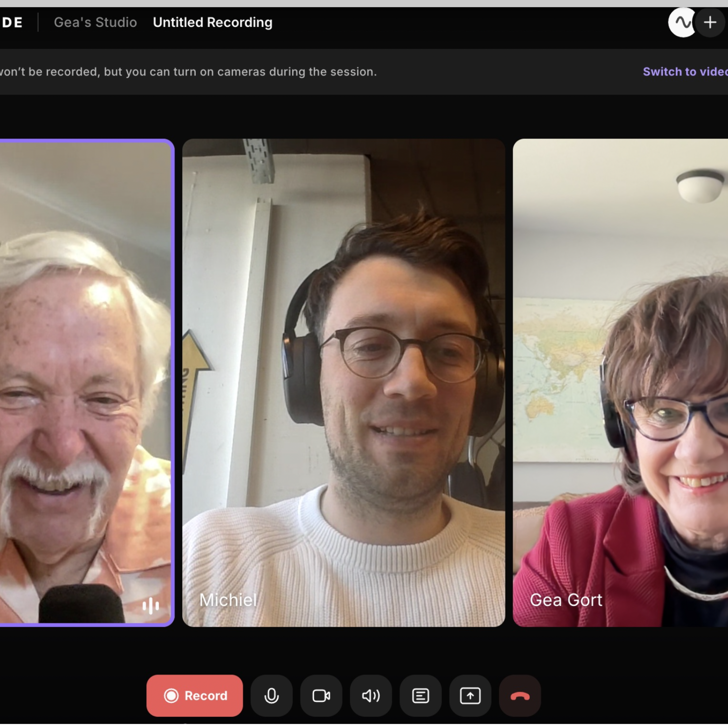Mute the microphone

tap(271, 695)
